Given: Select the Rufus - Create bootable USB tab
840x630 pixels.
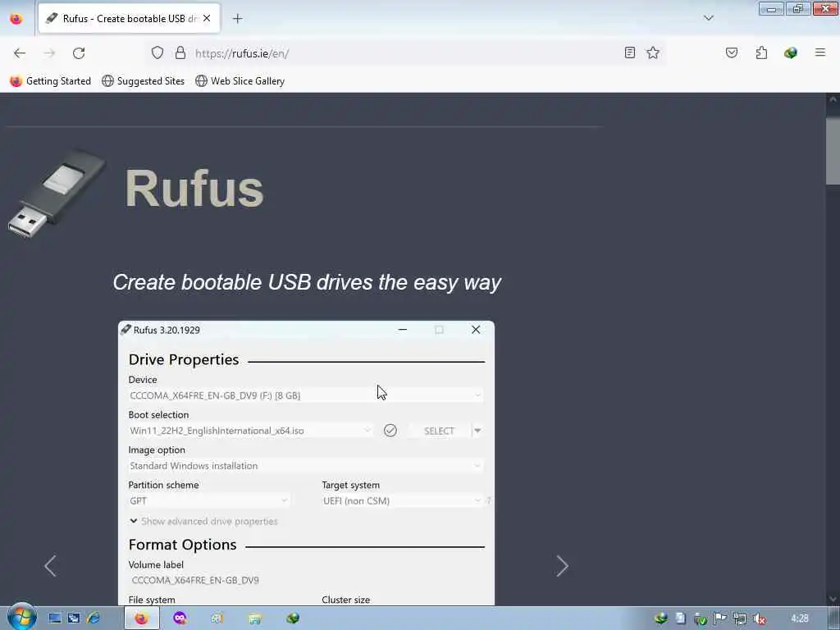Looking at the screenshot, I should [129, 18].
